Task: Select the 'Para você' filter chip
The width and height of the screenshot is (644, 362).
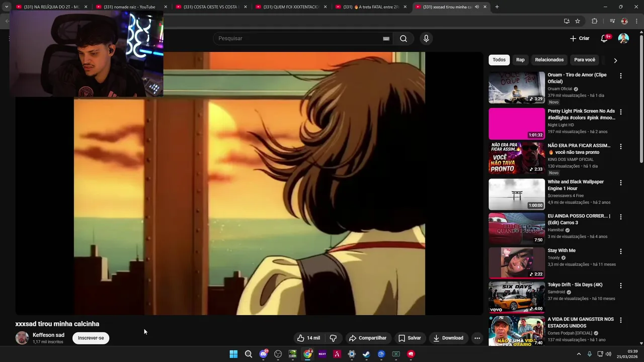Action: pyautogui.click(x=585, y=60)
